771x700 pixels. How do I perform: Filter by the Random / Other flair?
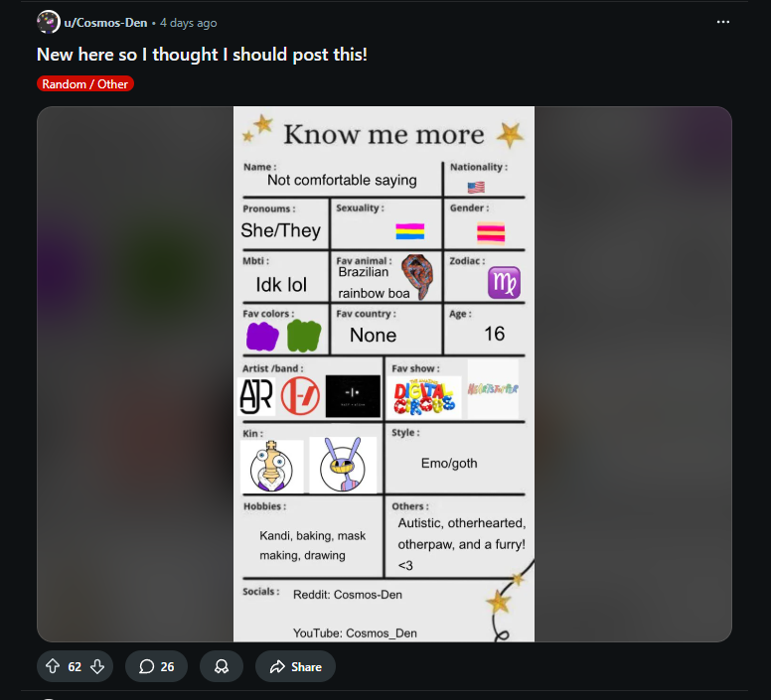pyautogui.click(x=85, y=84)
